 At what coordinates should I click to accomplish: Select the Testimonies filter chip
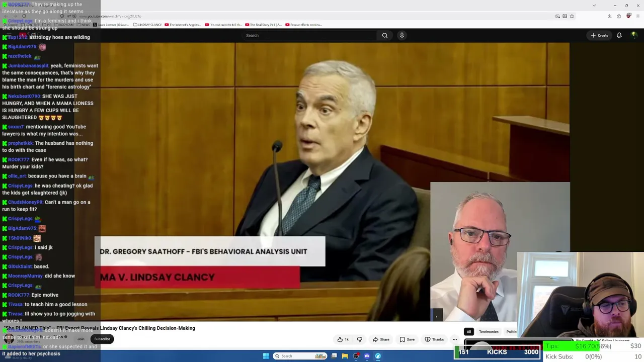(x=489, y=332)
